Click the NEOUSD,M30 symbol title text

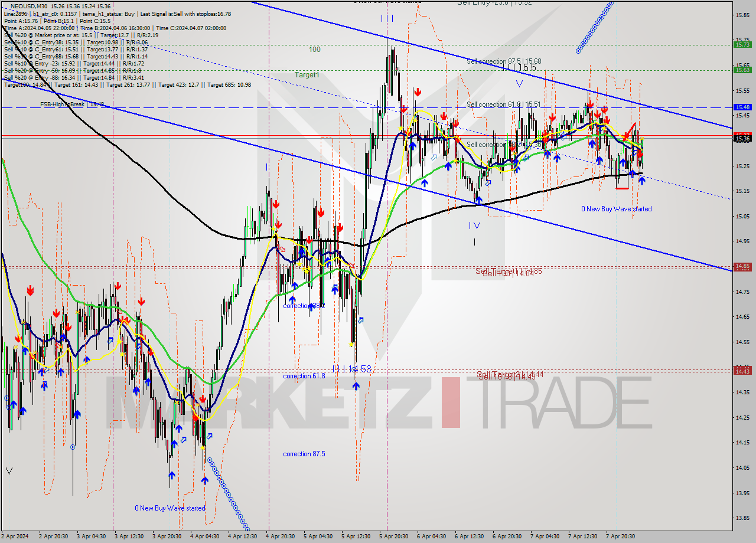click(x=28, y=5)
